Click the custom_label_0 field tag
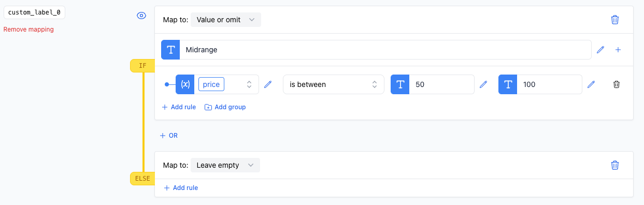Viewport: 644px width, 205px height. [34, 12]
